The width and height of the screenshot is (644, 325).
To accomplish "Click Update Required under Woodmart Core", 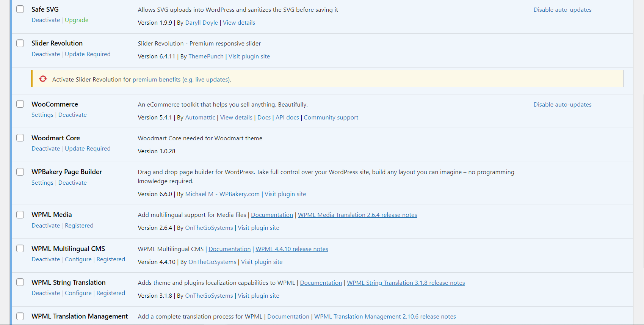I will [x=88, y=149].
